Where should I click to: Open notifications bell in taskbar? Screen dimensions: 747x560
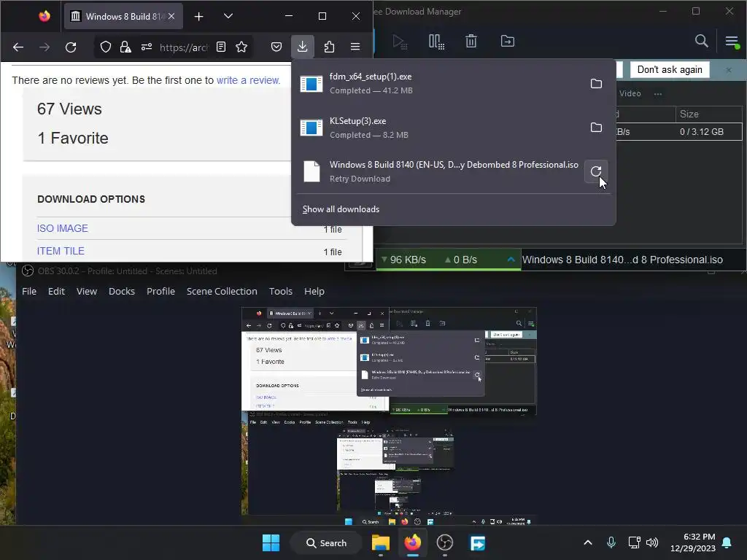(727, 542)
